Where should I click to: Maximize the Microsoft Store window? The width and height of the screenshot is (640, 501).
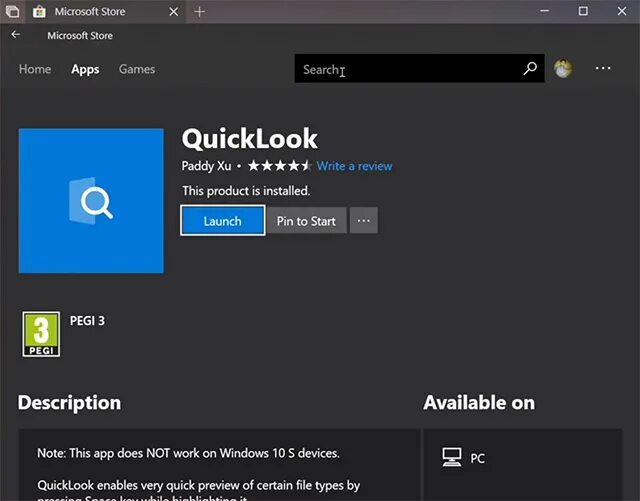coord(583,11)
